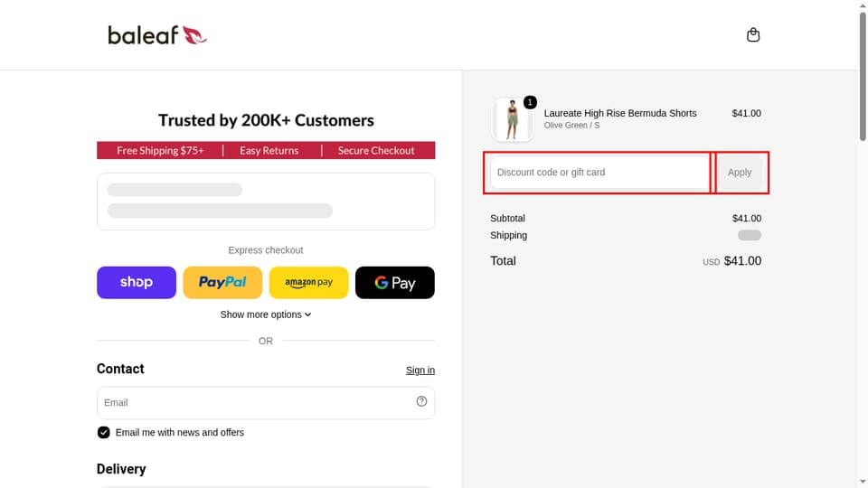Pay with Shop Pay button
Screen dimensions: 868x488
click(137, 282)
